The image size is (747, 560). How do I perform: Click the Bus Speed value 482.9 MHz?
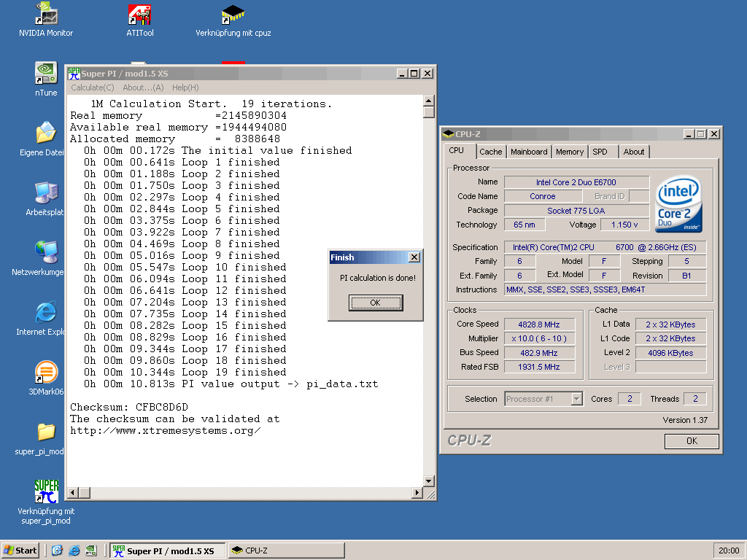tap(539, 353)
